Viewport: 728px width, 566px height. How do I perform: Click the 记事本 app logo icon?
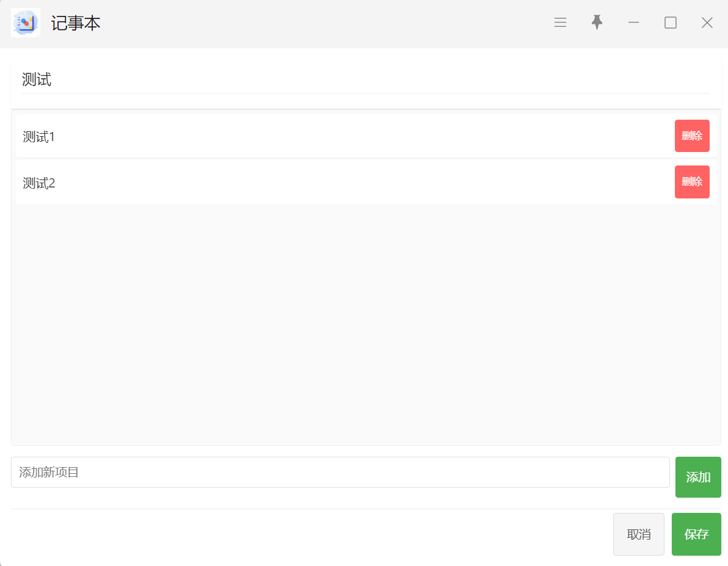click(26, 23)
